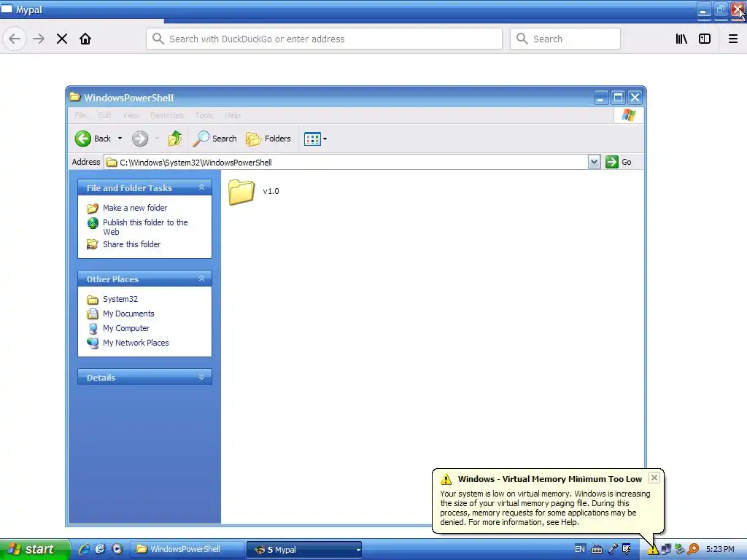Go forward in the Mypal browser

(x=39, y=39)
